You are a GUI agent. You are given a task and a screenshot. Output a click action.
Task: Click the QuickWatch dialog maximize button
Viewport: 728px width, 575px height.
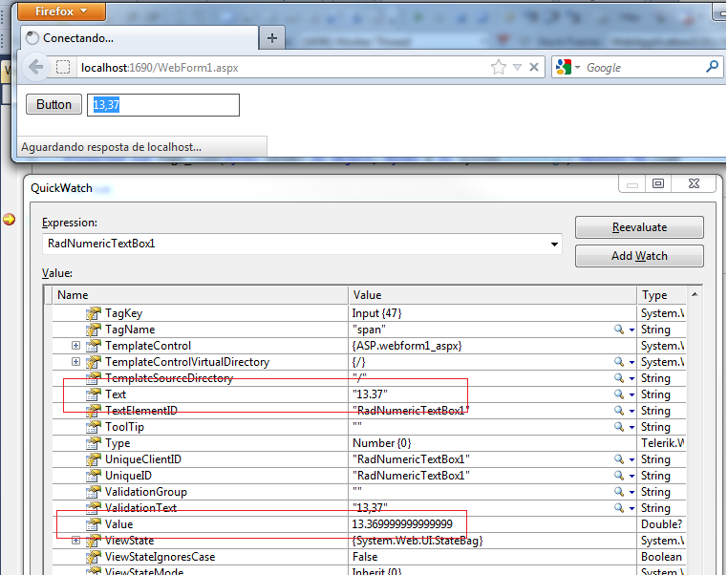(658, 183)
